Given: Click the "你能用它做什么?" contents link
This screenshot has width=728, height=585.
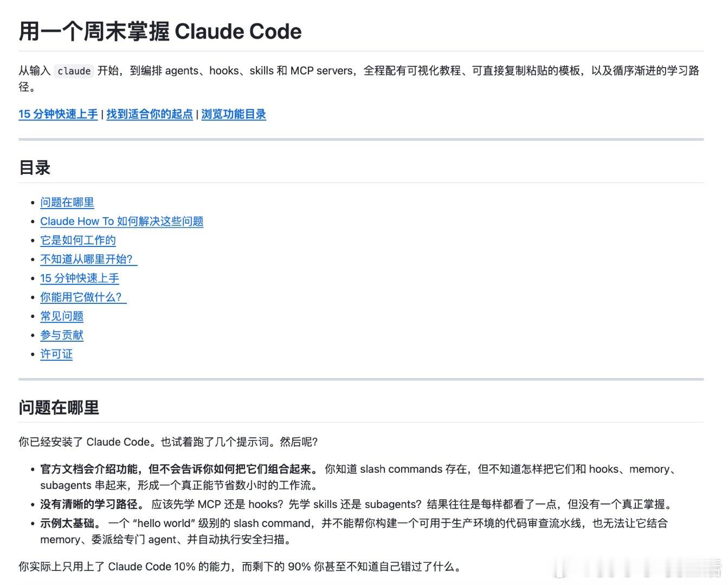Looking at the screenshot, I should [x=81, y=297].
